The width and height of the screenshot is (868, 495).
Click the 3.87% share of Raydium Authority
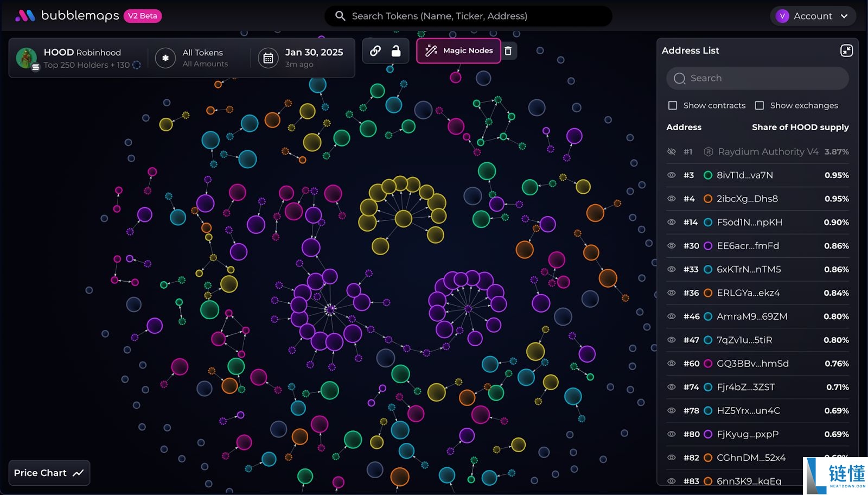tap(837, 151)
